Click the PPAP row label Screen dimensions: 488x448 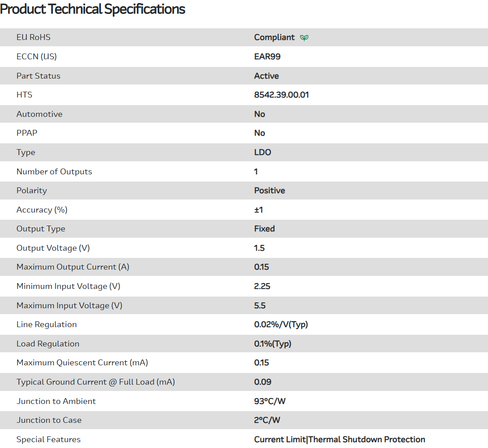pos(27,133)
